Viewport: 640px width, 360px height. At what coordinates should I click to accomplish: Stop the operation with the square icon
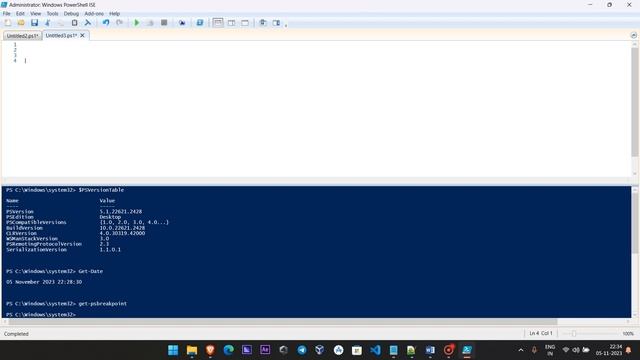tap(164, 23)
